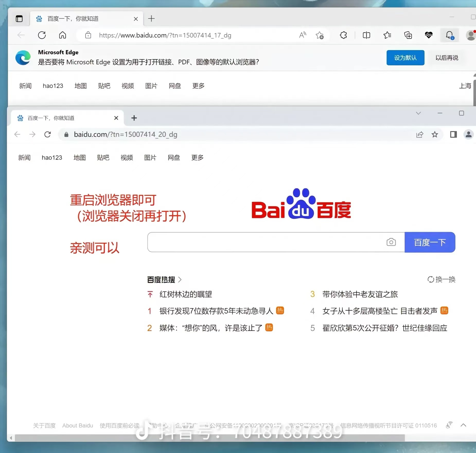Click the Edge home button
The width and height of the screenshot is (476, 453).
[63, 35]
